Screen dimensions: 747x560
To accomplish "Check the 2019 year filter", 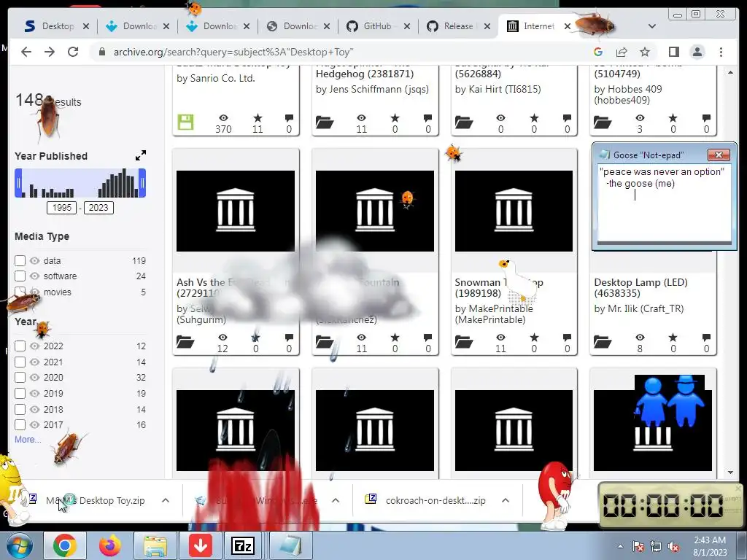I will (20, 393).
